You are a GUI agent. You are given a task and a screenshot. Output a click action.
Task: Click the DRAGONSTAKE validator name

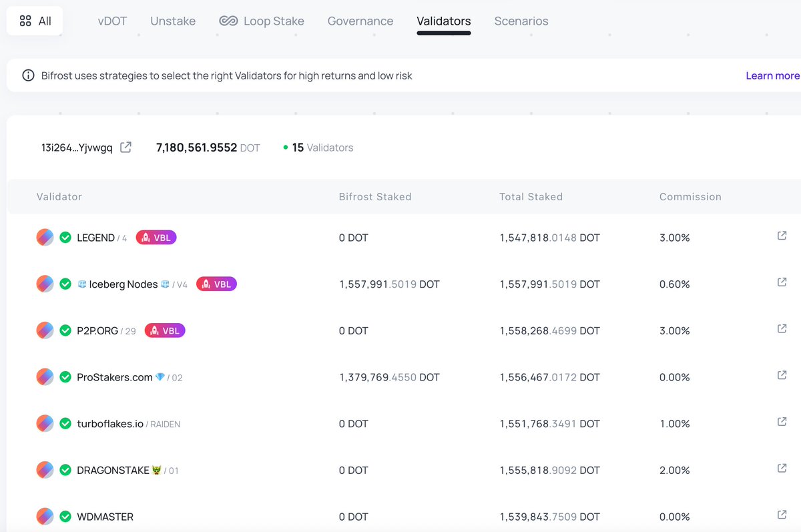coord(113,470)
